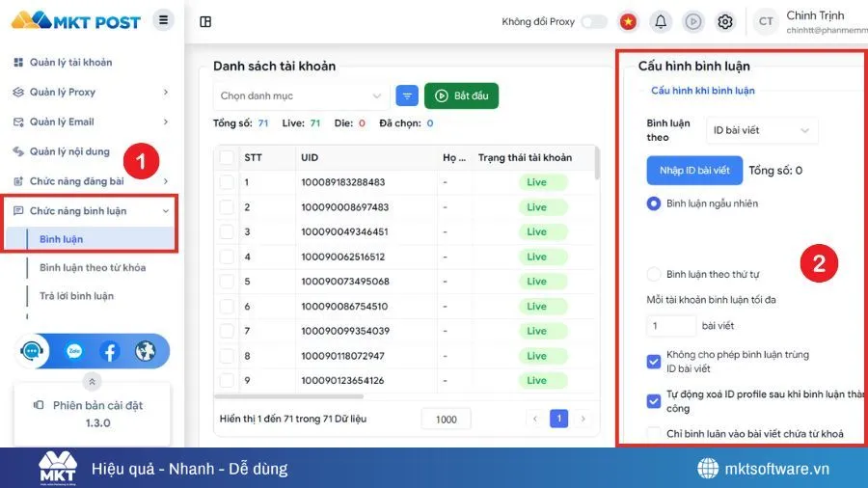Toggle the sidebar layout panel icon

point(205,21)
